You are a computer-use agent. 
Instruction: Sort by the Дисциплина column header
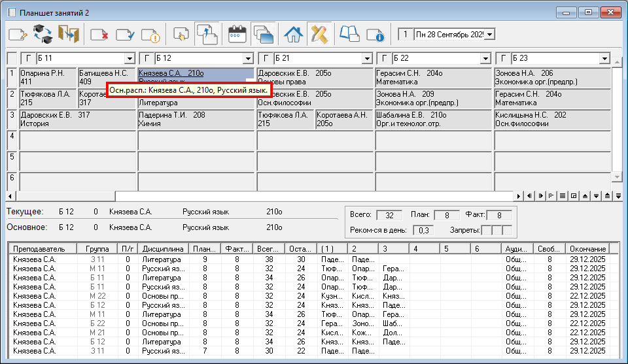pos(163,249)
